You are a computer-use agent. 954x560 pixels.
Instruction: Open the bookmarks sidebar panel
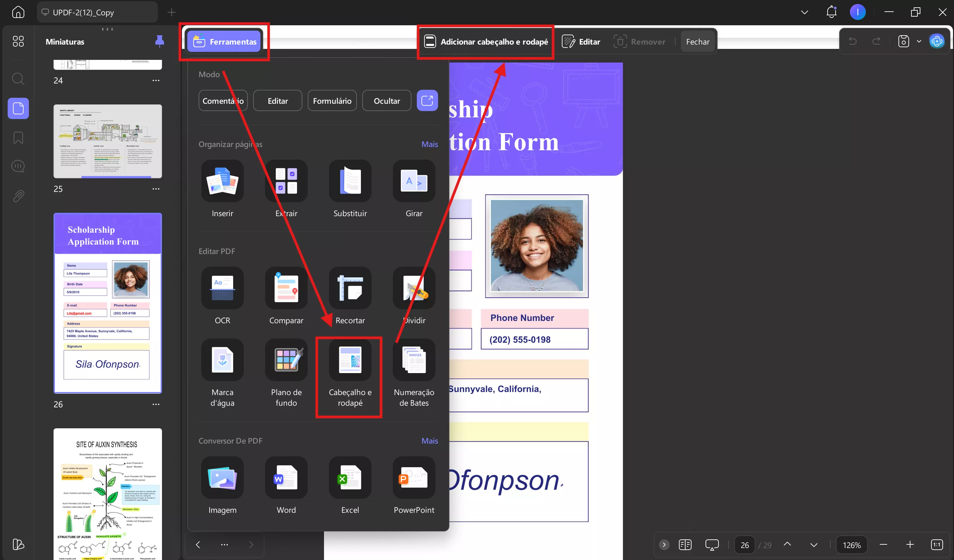pyautogui.click(x=18, y=138)
